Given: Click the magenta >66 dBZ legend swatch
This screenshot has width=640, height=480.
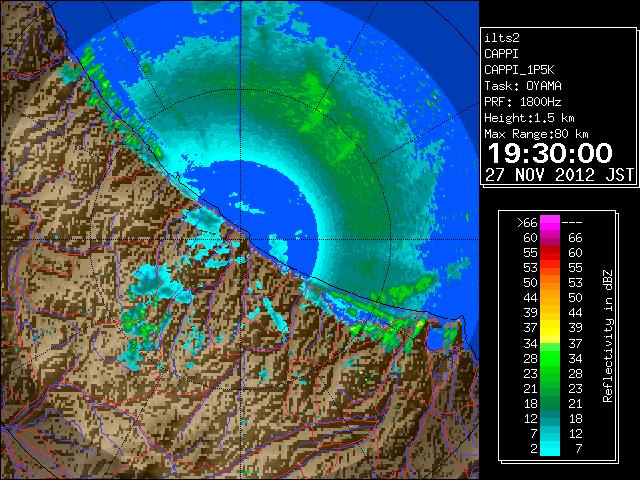Looking at the screenshot, I should tap(550, 222).
